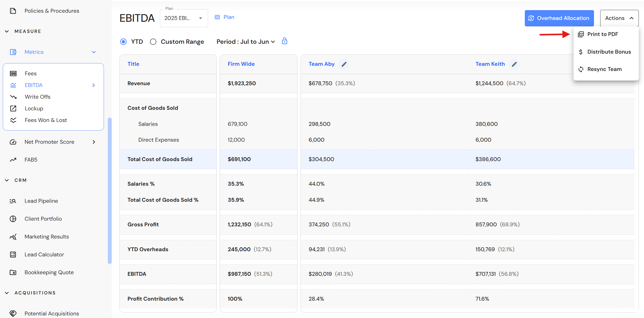Click the Lockup sidebar icon
The width and height of the screenshot is (644, 318).
tap(13, 109)
